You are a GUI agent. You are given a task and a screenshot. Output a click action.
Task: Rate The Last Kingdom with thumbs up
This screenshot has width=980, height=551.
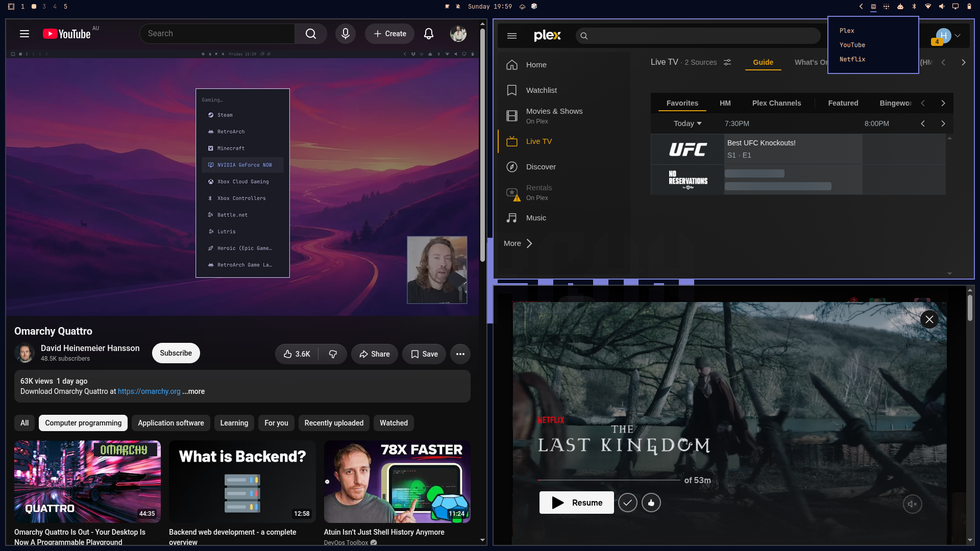pyautogui.click(x=651, y=503)
